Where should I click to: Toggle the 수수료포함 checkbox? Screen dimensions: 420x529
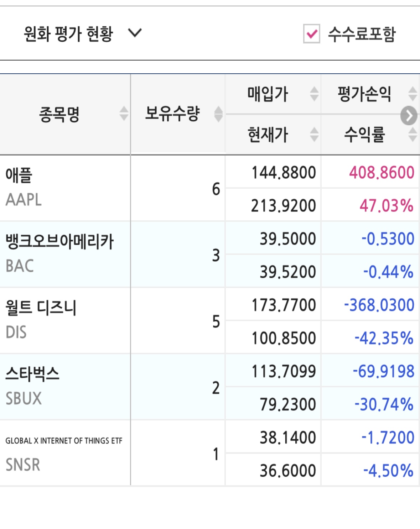(x=311, y=34)
